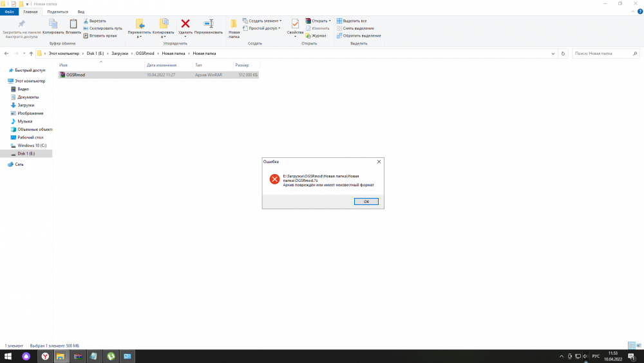Open the Файл tab

(x=9, y=12)
